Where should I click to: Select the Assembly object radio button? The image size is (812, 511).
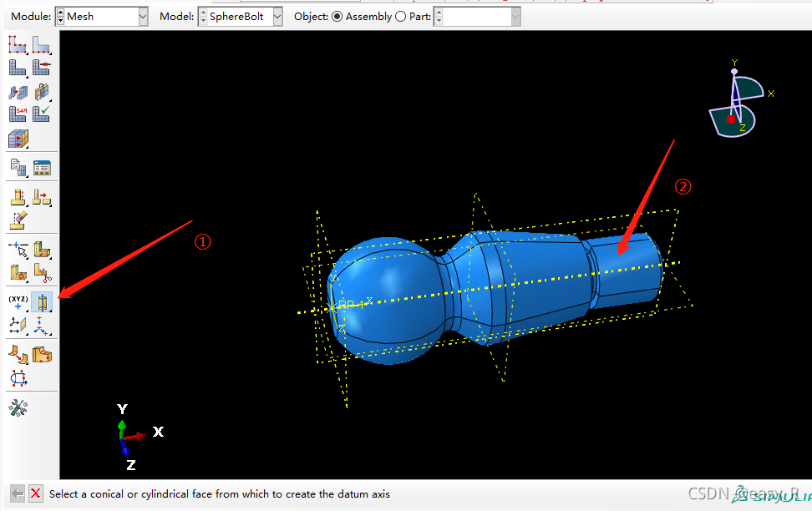[337, 17]
